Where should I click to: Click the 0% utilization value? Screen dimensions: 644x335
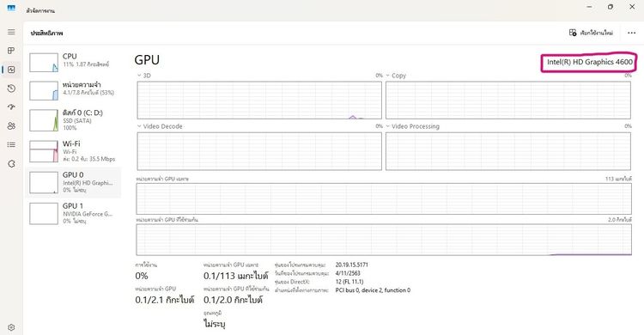point(142,276)
